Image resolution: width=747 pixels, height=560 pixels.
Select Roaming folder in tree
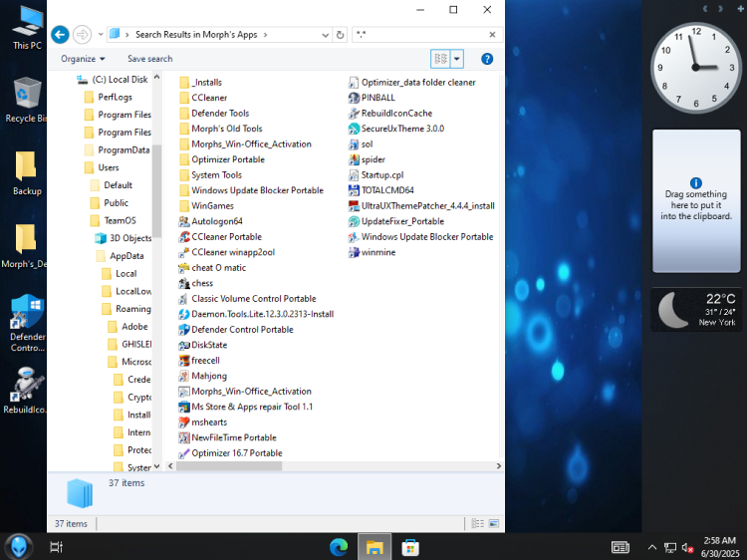click(126, 309)
